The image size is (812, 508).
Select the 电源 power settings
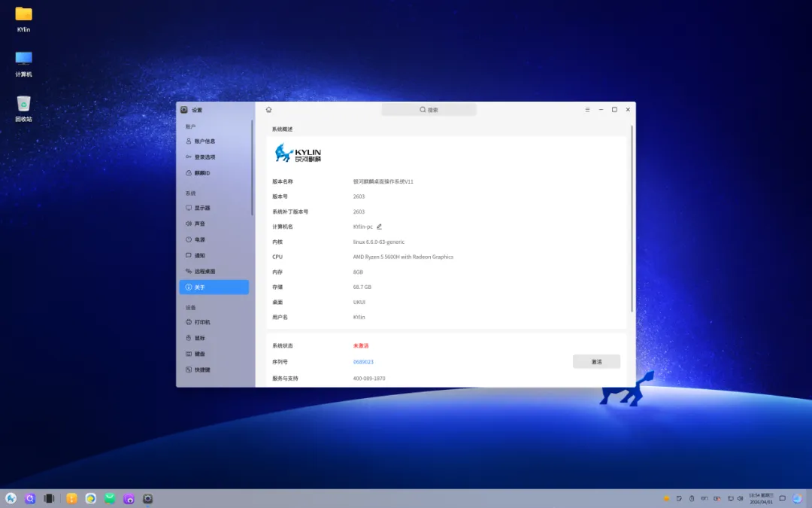214,239
